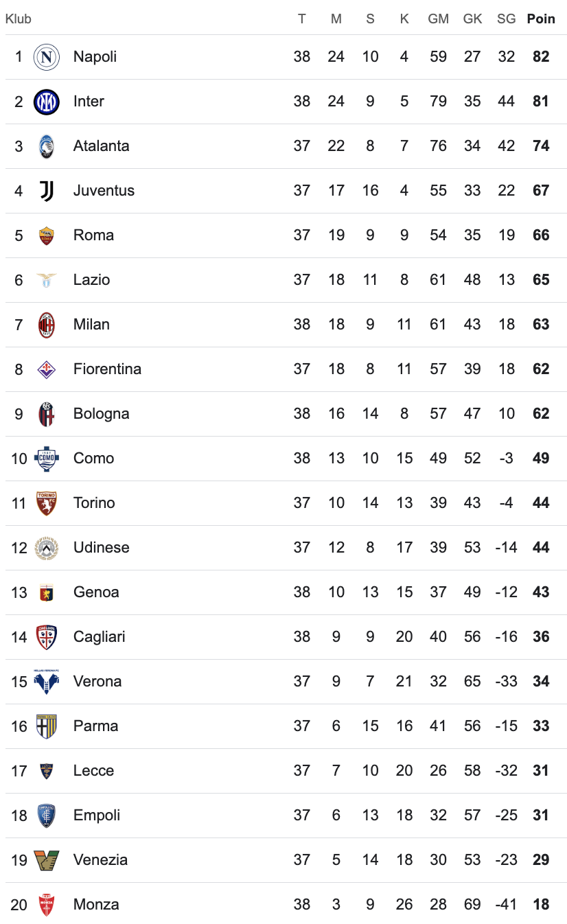The width and height of the screenshot is (567, 924).
Task: Open the Roma club crest
Action: click(x=47, y=235)
